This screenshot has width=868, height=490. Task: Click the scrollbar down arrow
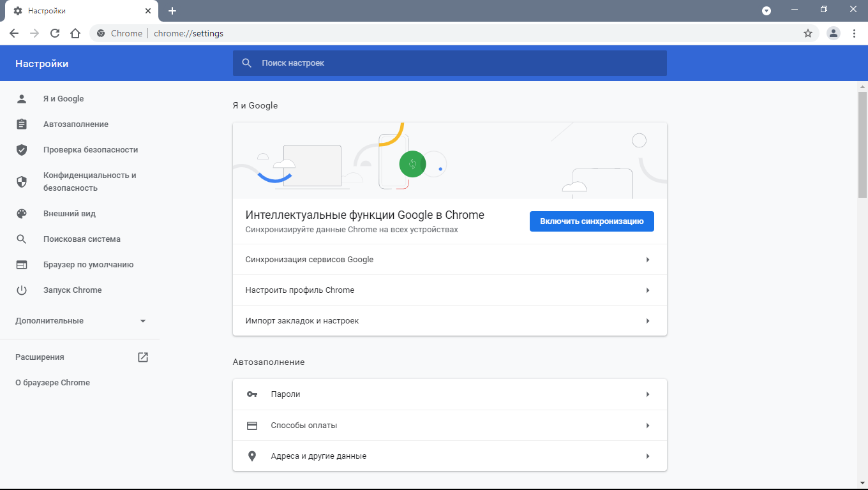pyautogui.click(x=862, y=483)
